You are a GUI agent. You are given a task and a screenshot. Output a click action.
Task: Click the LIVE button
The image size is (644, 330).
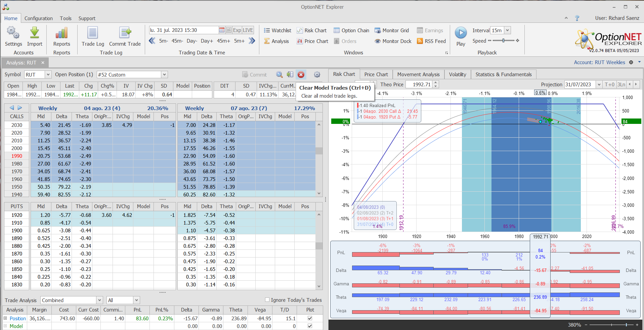point(248,30)
